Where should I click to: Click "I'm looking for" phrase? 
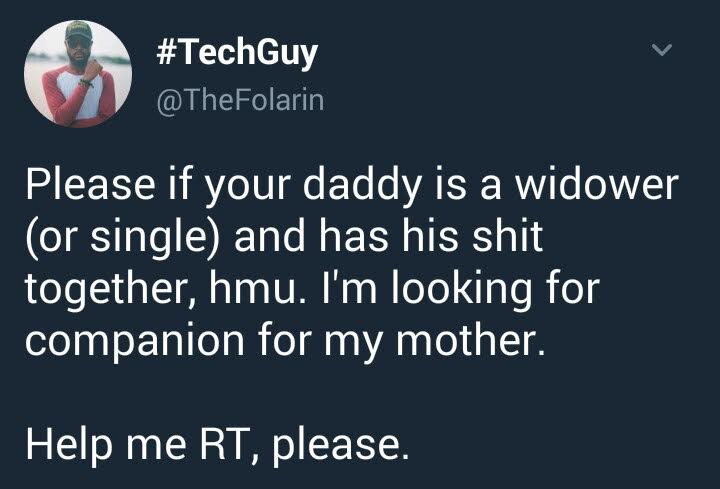click(x=461, y=290)
